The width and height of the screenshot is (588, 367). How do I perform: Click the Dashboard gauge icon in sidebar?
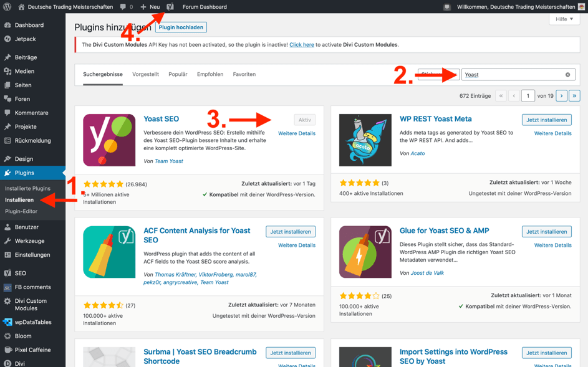(7, 25)
